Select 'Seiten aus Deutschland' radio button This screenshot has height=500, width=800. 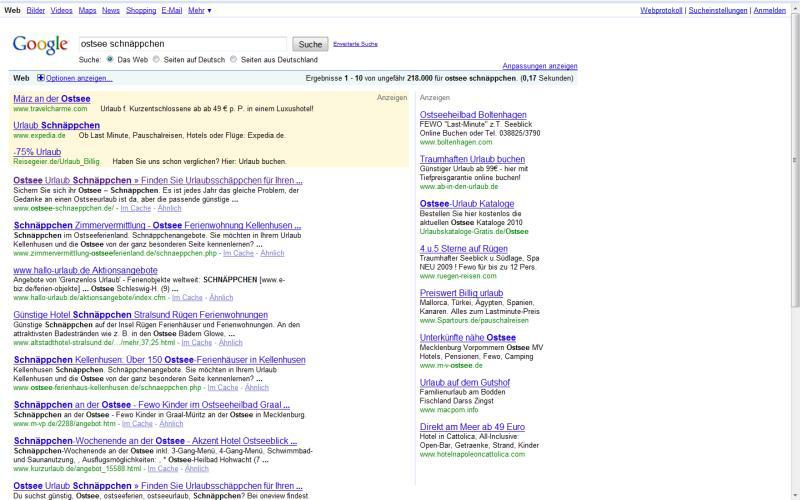point(233,59)
